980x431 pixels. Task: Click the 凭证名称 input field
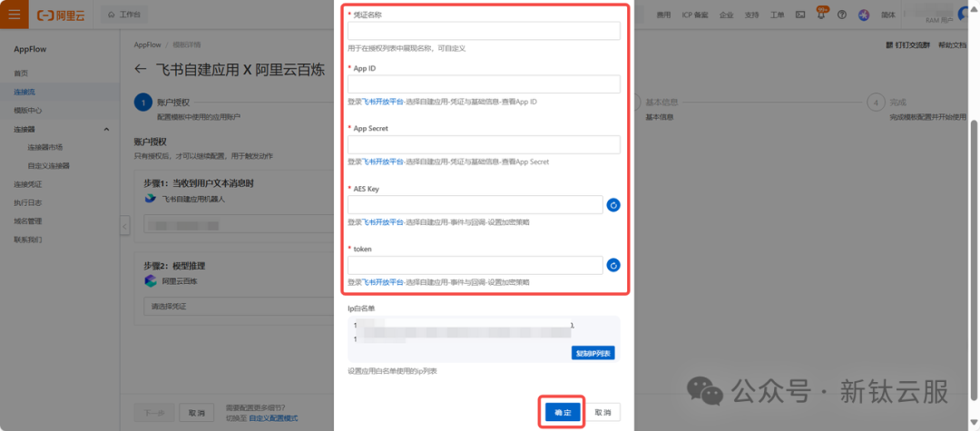484,31
